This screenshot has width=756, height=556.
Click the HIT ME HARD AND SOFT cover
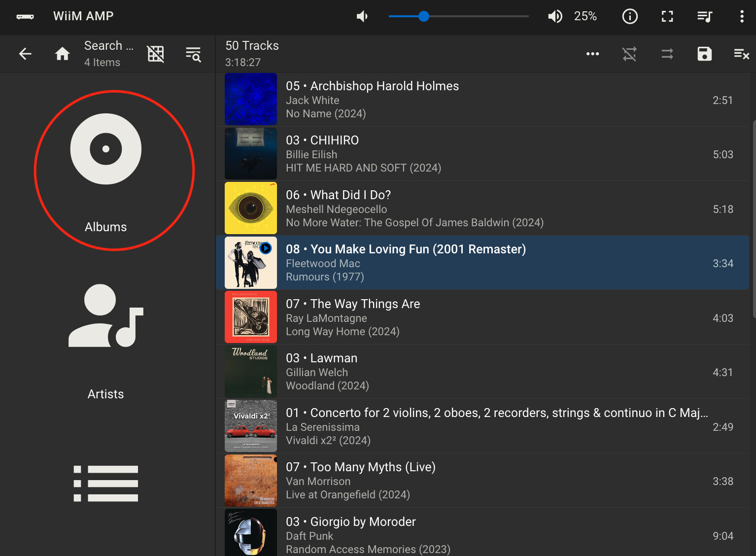click(251, 153)
